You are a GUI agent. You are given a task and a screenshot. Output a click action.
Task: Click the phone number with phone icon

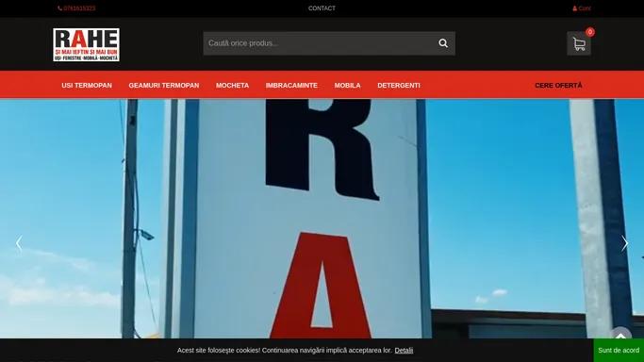click(76, 8)
